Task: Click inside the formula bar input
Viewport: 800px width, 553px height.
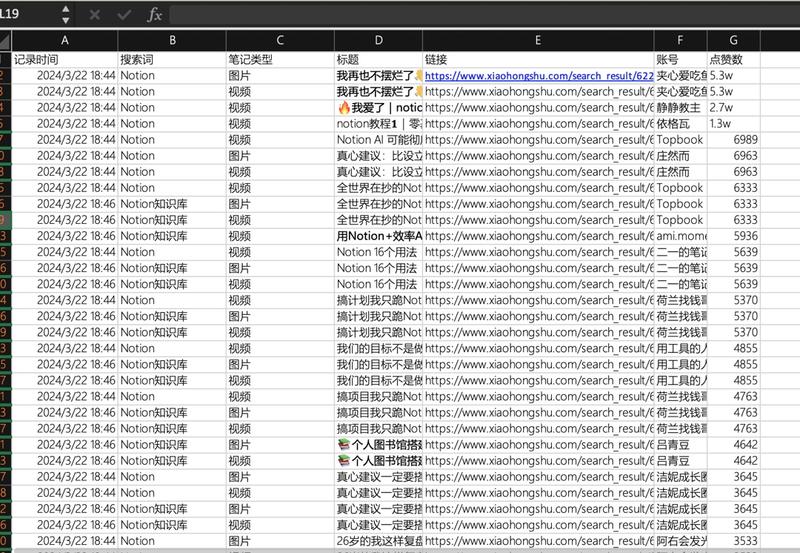Action: coord(484,15)
